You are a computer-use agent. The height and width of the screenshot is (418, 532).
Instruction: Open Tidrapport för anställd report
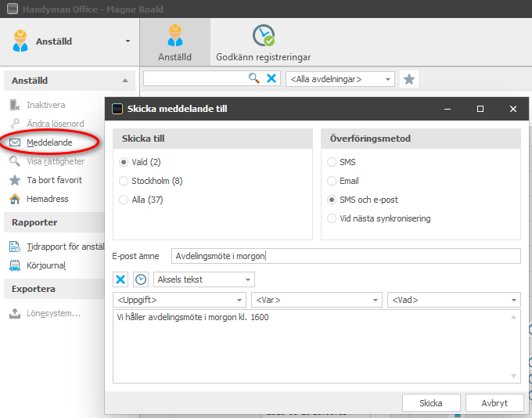click(66, 247)
